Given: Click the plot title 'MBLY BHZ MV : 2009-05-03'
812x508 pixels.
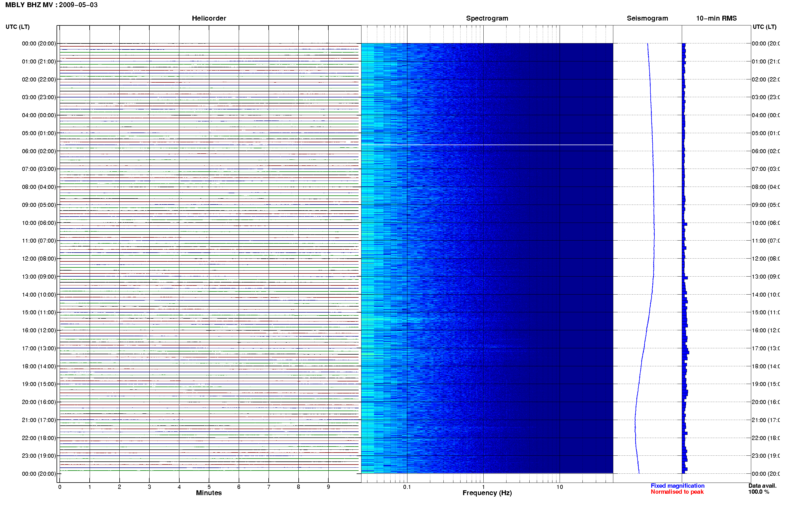Looking at the screenshot, I should pos(51,5).
